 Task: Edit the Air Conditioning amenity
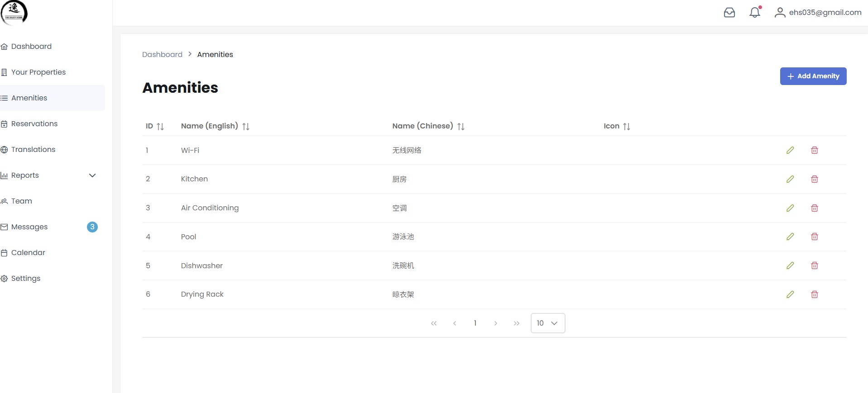tap(790, 208)
